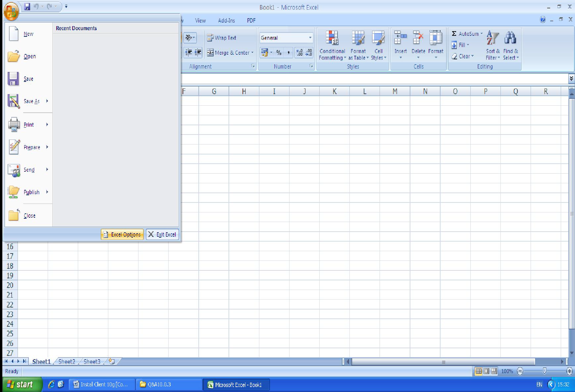Click the Zoom In plus button
575x392 pixels.
[x=569, y=371]
